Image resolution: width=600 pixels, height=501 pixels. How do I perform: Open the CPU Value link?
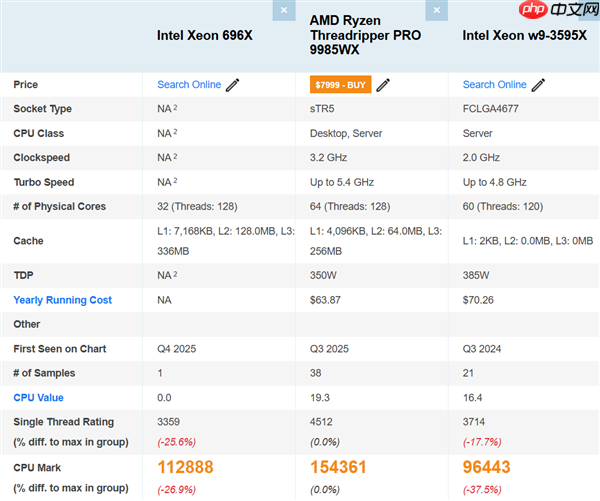point(38,398)
